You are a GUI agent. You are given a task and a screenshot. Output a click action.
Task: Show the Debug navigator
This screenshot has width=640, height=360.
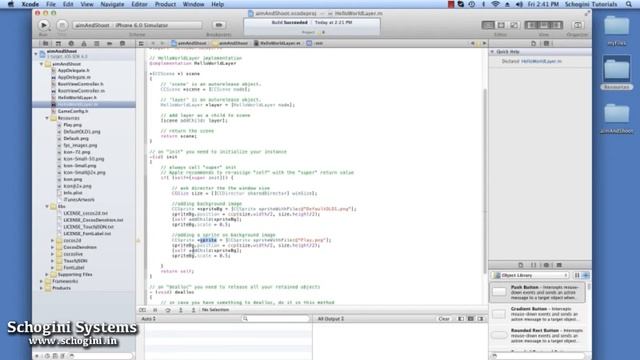pyautogui.click(x=97, y=43)
